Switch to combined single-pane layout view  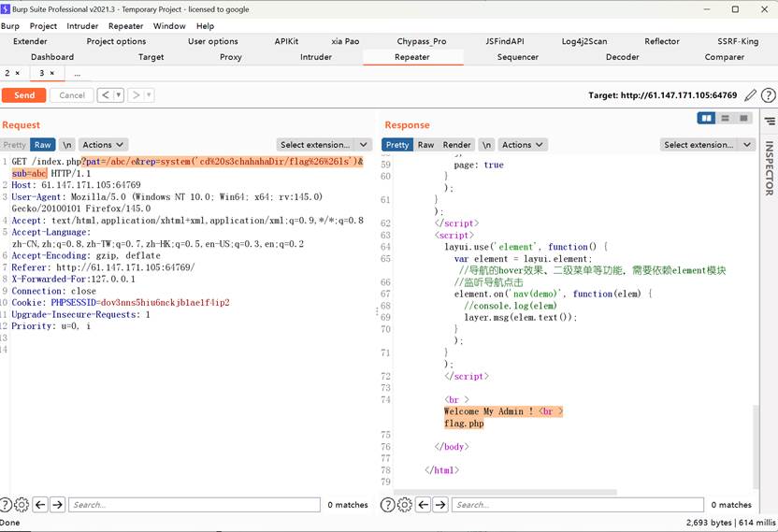(743, 118)
